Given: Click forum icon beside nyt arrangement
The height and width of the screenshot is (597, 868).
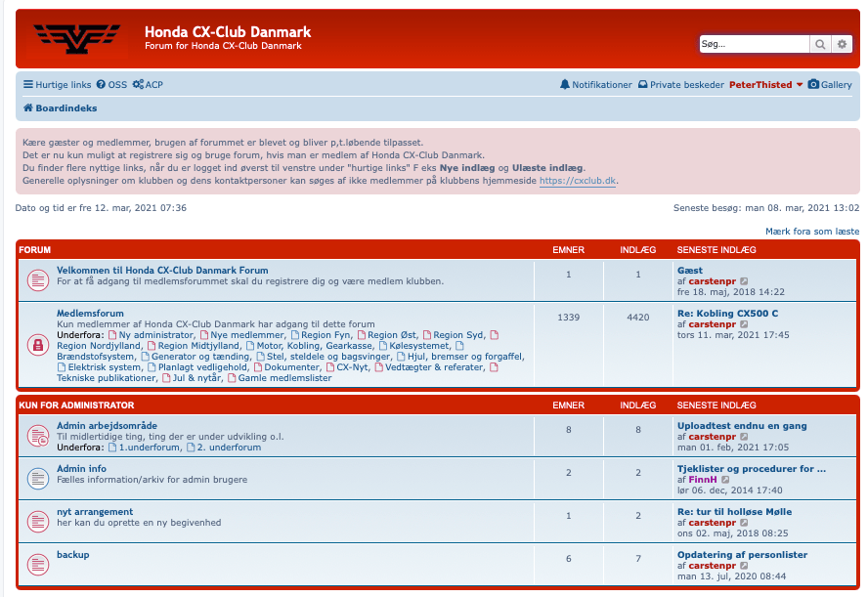Looking at the screenshot, I should coord(38,521).
